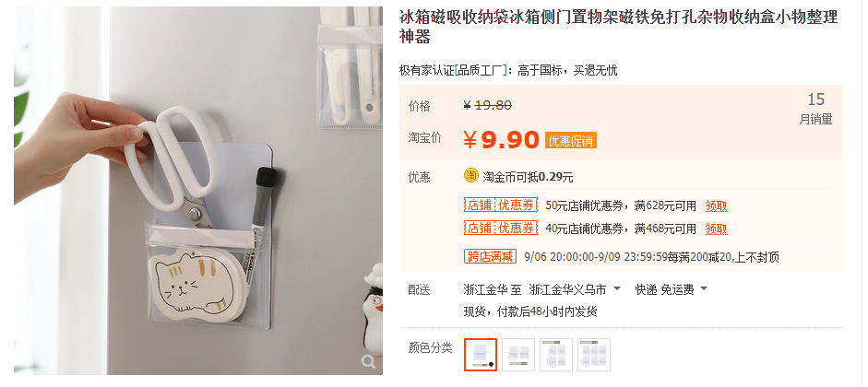The image size is (868, 387).
Task: Click the 优惠促销 orange promotion badge
Action: pos(571,140)
